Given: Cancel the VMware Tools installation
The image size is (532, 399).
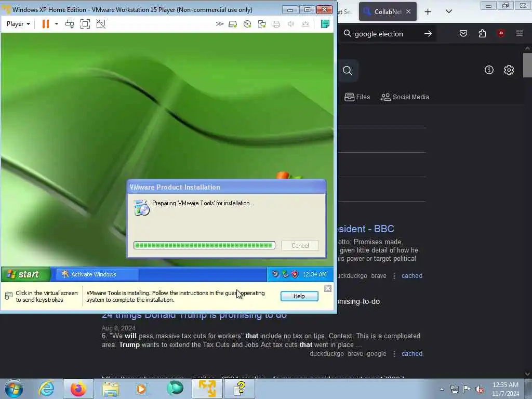Looking at the screenshot, I should coord(300,245).
